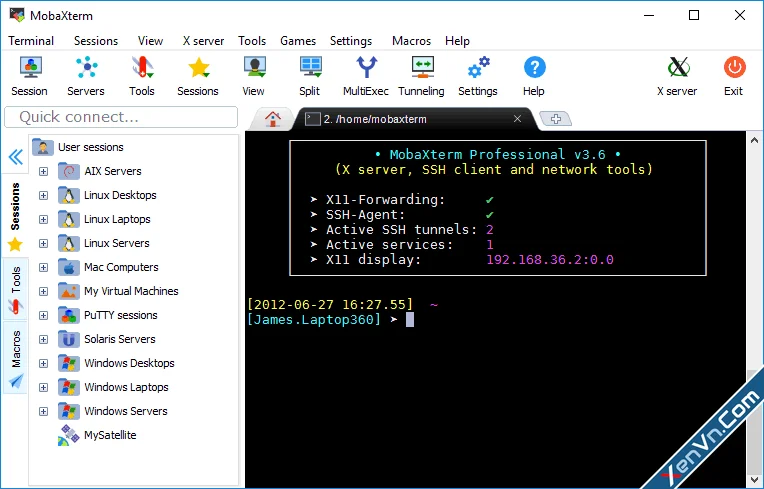Expand the Windows Laptops node
This screenshot has height=489, width=764.
(43, 387)
